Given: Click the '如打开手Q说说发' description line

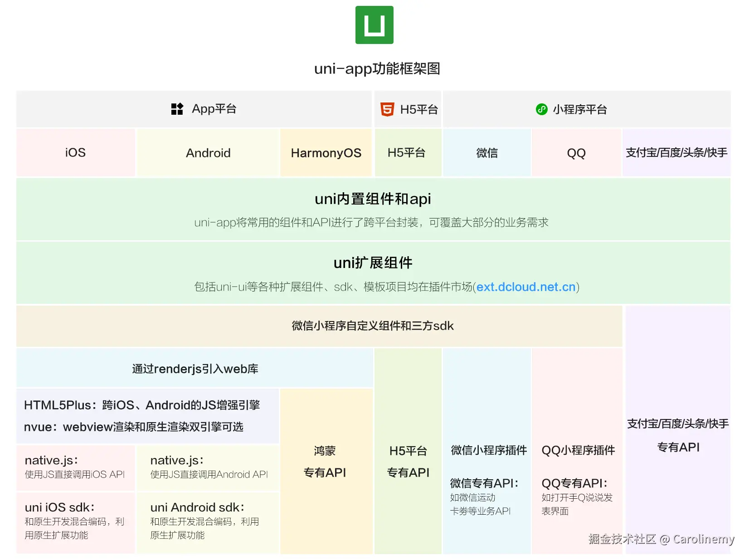Looking at the screenshot, I should [577, 497].
